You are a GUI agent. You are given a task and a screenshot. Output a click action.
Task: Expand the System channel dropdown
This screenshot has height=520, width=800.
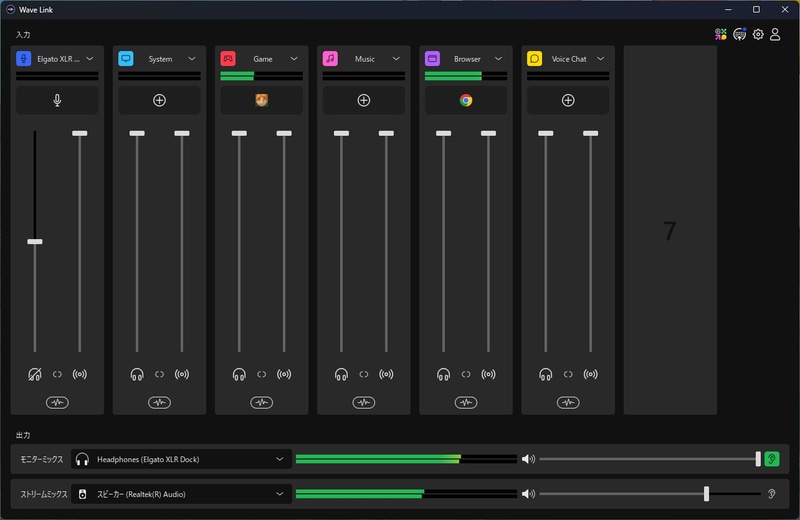192,59
